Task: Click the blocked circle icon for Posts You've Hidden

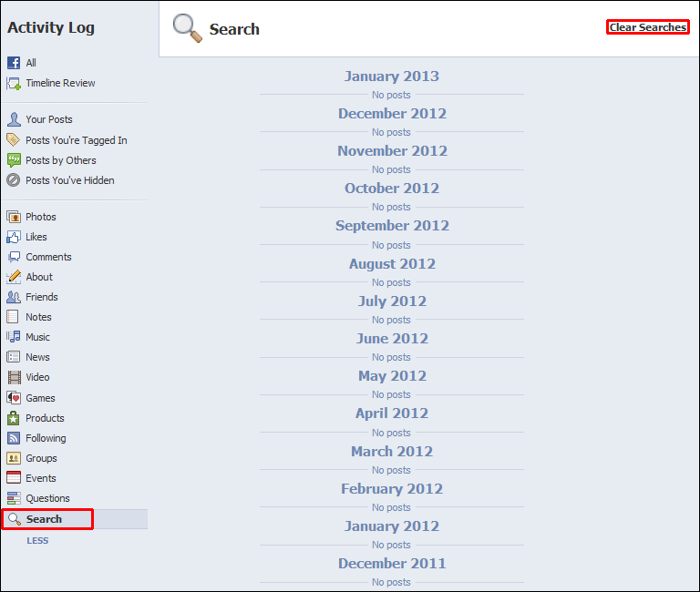Action: (x=14, y=180)
